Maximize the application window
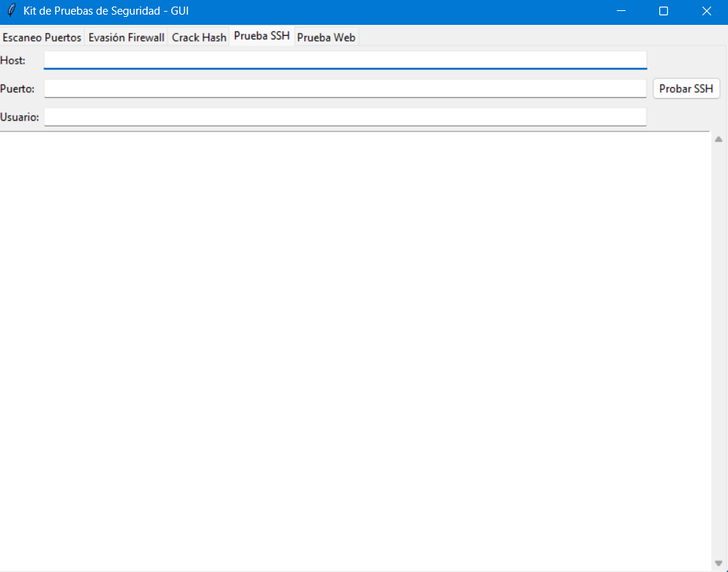The height and width of the screenshot is (572, 728). pyautogui.click(x=664, y=11)
